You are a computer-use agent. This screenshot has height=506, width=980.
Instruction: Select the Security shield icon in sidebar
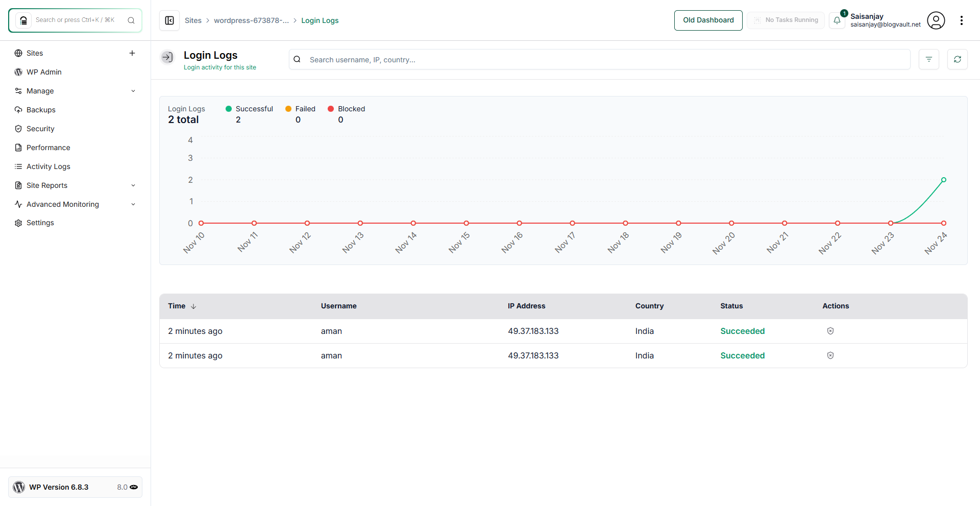(x=18, y=129)
